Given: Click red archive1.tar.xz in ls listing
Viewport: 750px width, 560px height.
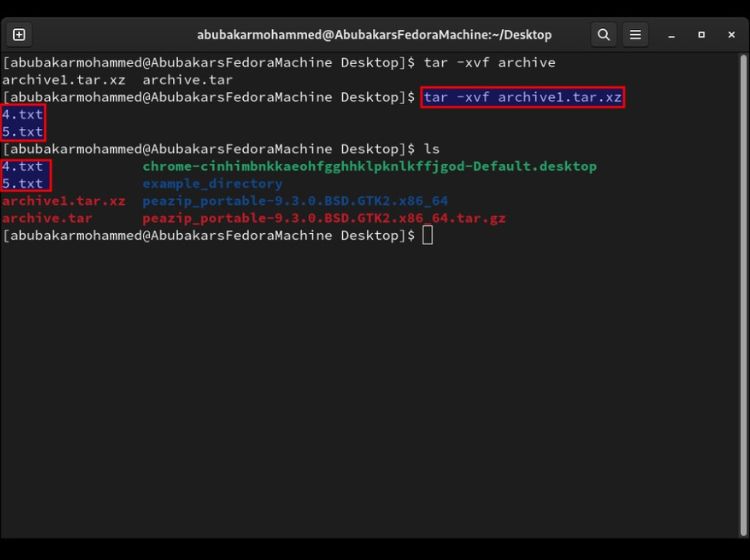Looking at the screenshot, I should pos(64,201).
